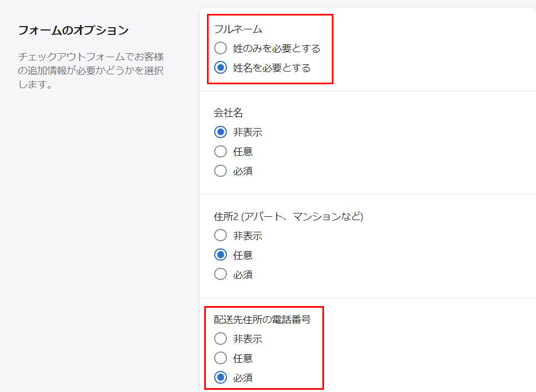Click the 会社名 section heading
This screenshot has height=392, width=536.
pos(229,113)
